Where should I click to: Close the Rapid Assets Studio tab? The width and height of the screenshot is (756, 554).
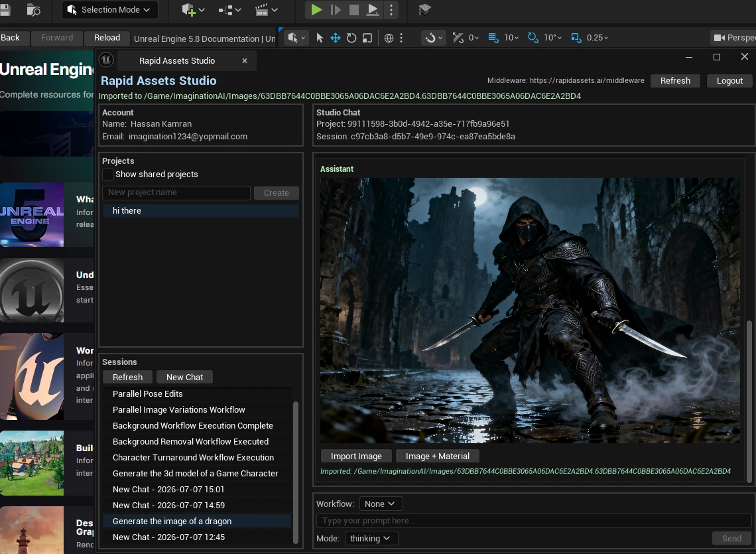[245, 61]
